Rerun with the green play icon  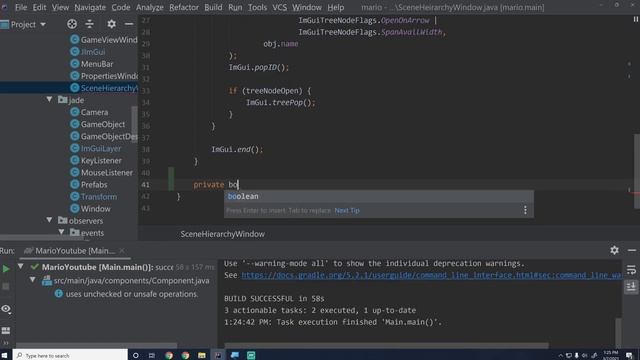(6, 269)
